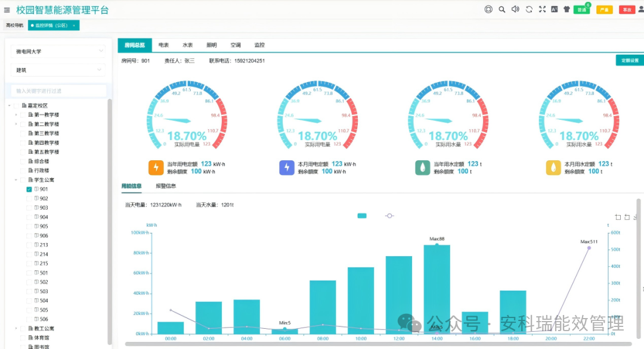
Task: Open the user profile avatar icon
Action: click(x=641, y=10)
